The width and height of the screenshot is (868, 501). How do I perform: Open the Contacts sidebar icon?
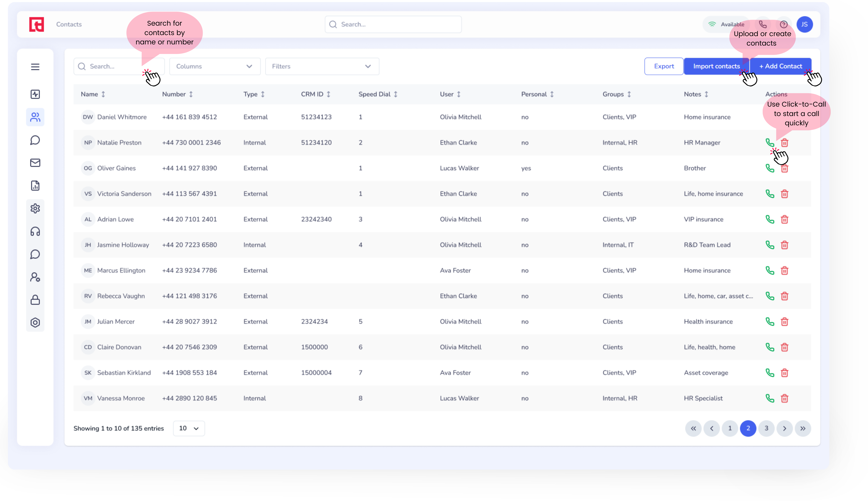click(x=35, y=117)
